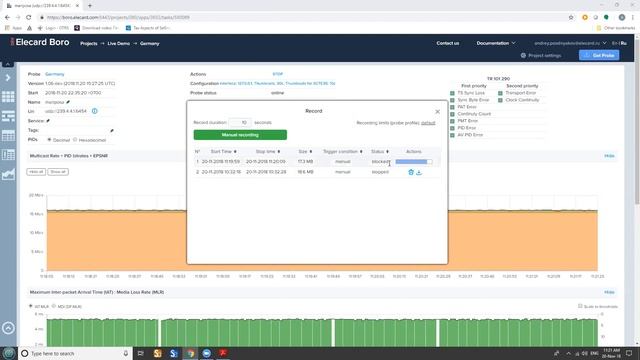Open Task View in the Windows taskbar

click(141, 353)
